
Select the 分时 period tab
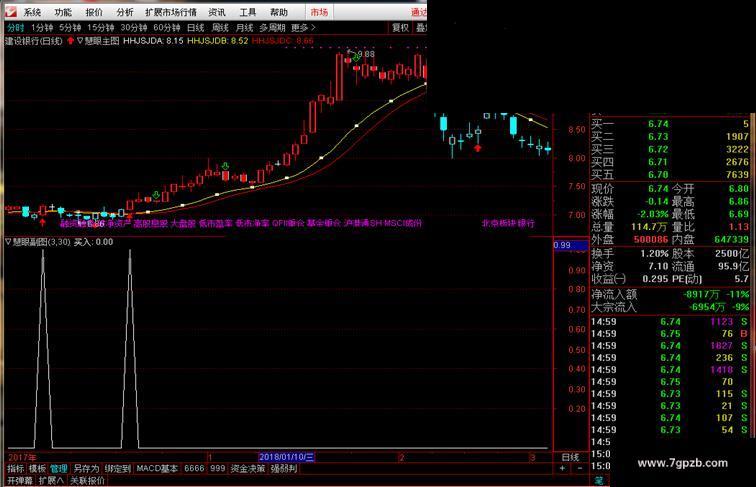point(15,28)
